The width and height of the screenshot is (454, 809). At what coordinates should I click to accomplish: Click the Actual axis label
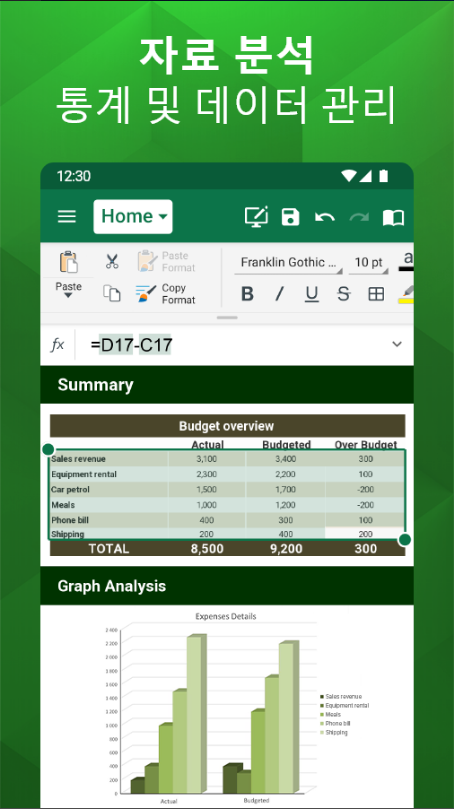point(169,801)
